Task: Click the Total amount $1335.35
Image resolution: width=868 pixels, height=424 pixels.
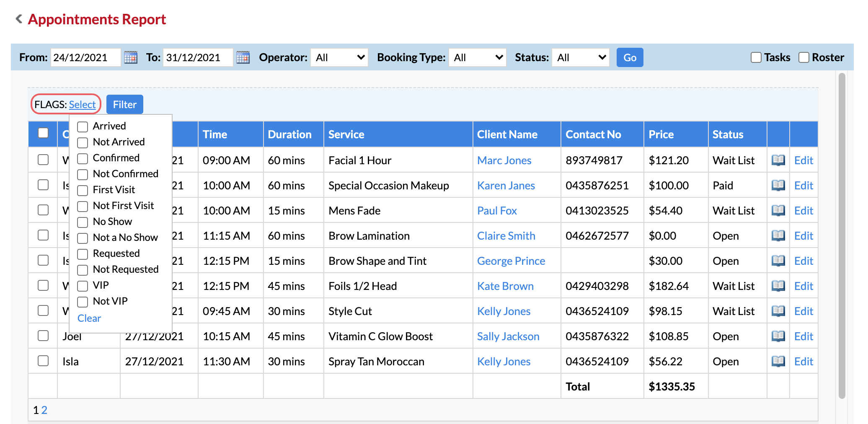Action: 672,386
